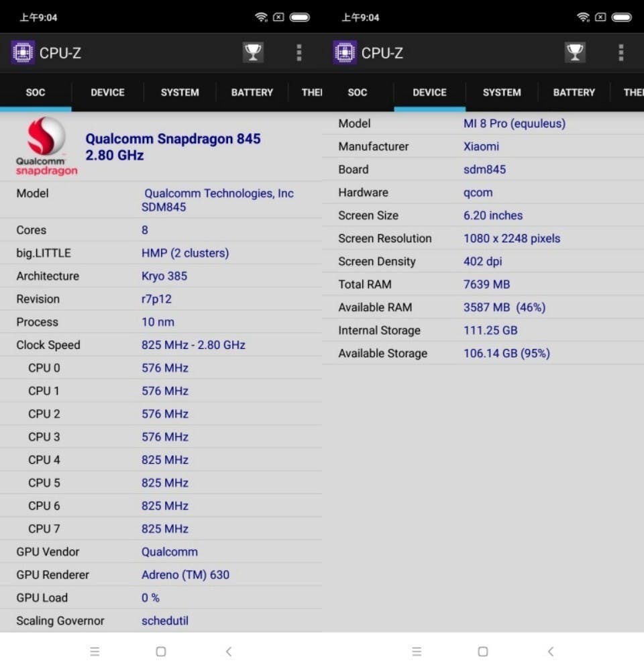Switch to DEVICE tab in left screen
This screenshot has height=671, width=644.
(107, 93)
